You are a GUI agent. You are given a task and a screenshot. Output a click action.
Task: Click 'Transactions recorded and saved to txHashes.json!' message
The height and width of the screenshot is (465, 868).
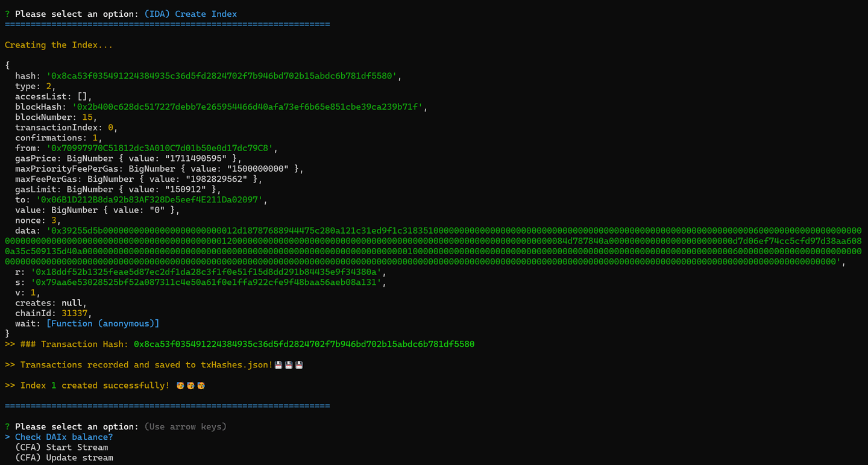[146, 364]
